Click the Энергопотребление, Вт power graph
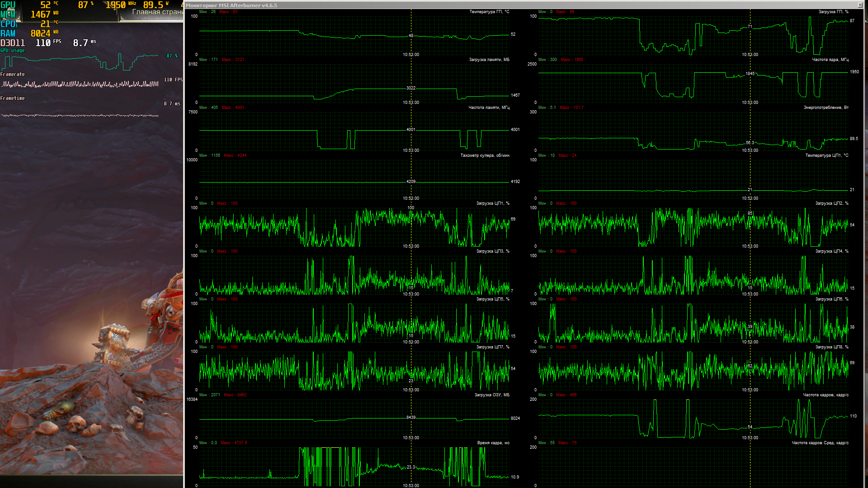The image size is (868, 488). (x=693, y=131)
